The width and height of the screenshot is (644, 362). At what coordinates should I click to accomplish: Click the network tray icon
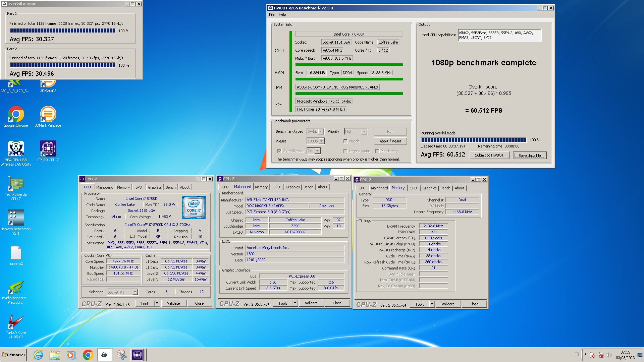601,355
